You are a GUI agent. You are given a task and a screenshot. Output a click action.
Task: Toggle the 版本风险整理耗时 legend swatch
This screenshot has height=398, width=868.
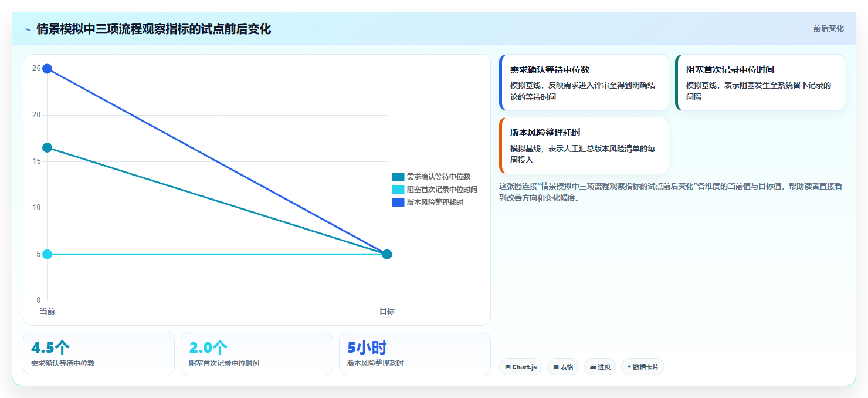398,203
